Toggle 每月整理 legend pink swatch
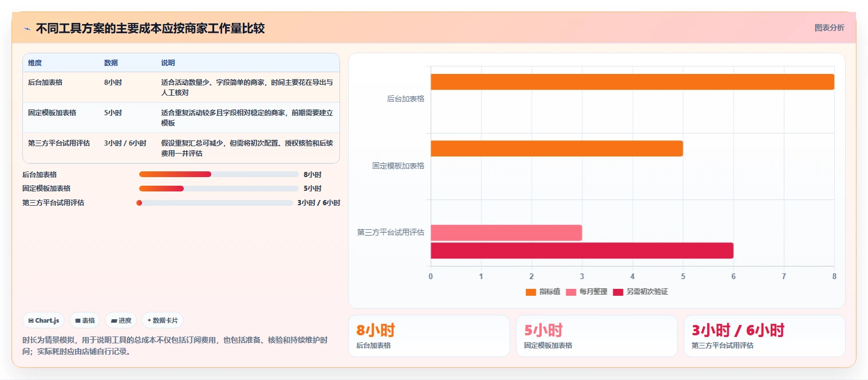Screen dimensions: 868x380 pos(571,292)
